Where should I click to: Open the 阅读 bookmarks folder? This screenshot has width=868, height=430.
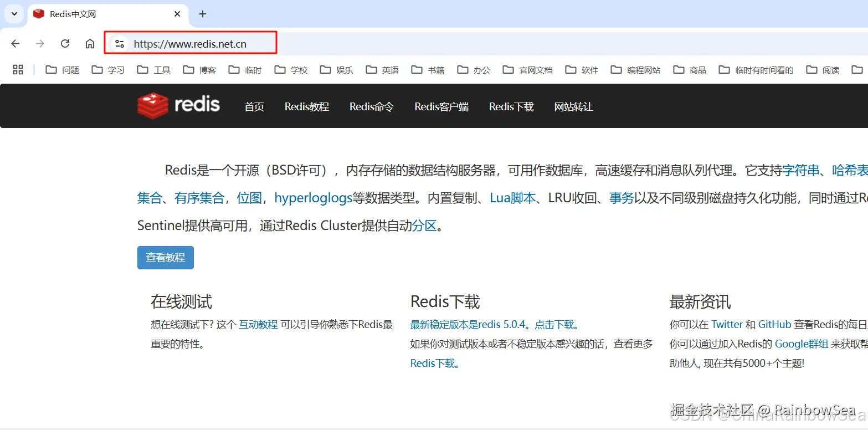[823, 70]
